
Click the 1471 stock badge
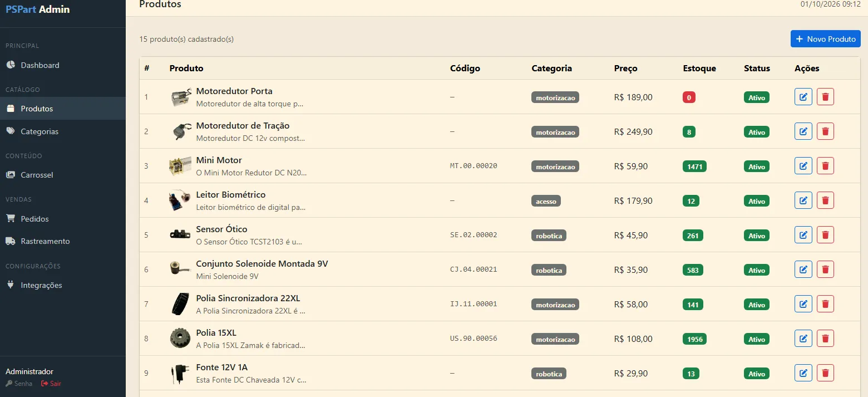[x=694, y=166]
